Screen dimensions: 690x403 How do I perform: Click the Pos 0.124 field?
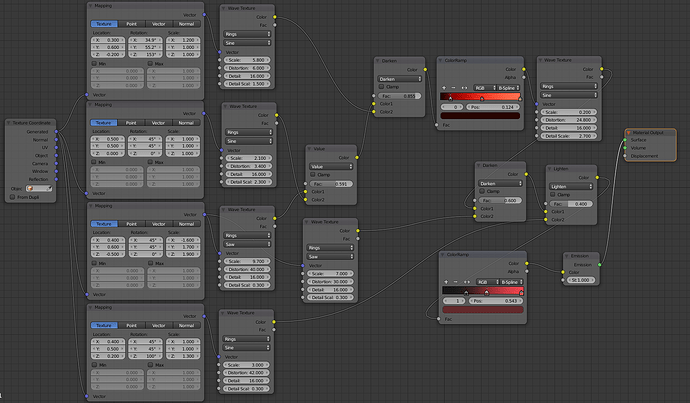pos(494,107)
